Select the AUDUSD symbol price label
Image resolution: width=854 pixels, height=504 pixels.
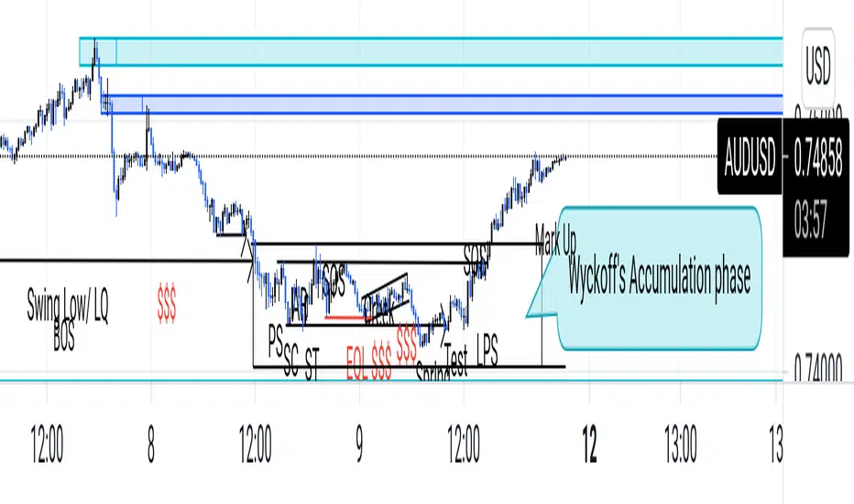[750, 156]
